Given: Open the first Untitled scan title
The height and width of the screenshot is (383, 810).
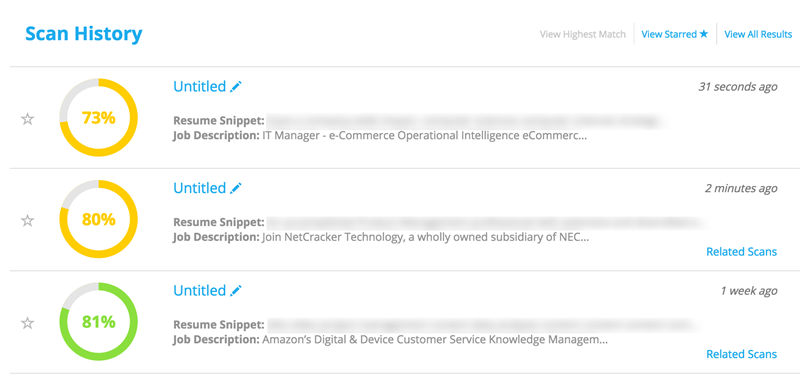Looking at the screenshot, I should (199, 86).
